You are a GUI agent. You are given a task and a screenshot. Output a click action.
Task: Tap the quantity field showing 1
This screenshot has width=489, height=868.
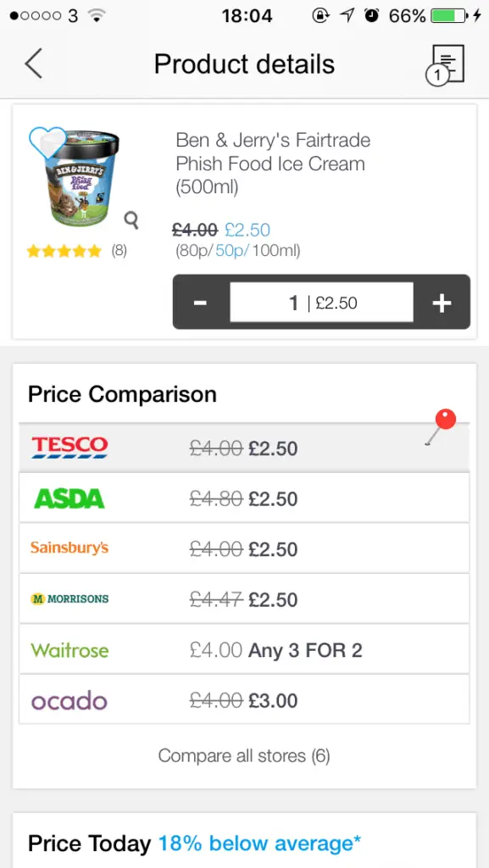321,302
